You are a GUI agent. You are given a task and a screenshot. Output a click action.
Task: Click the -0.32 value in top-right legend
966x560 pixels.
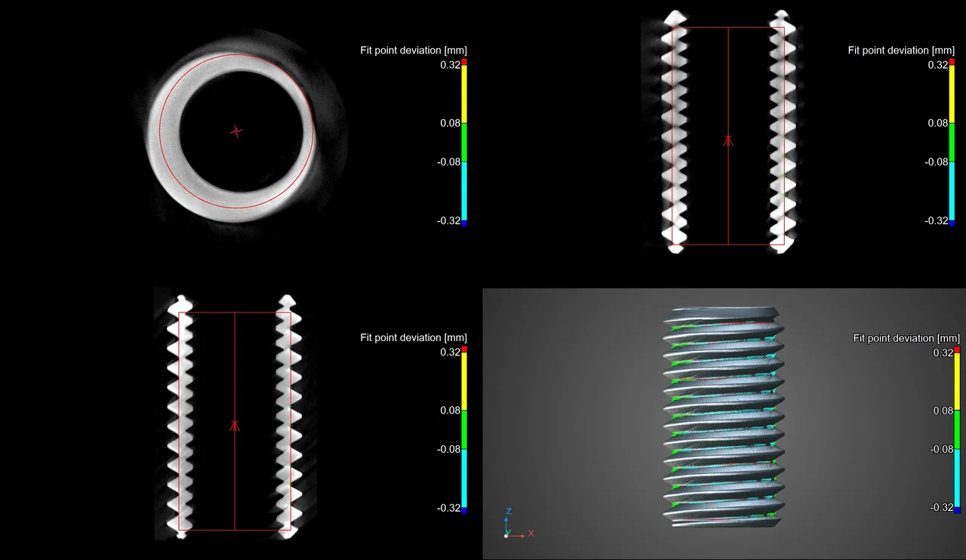[937, 220]
